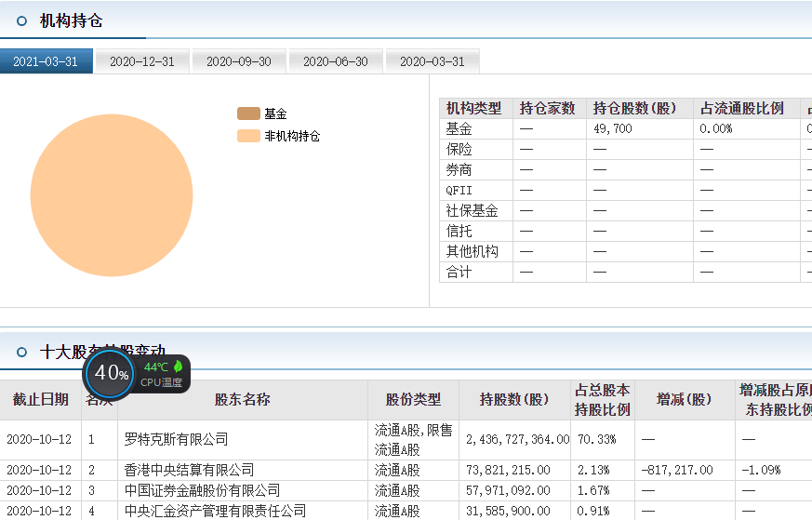Open the 2020-09-30 tab
The height and width of the screenshot is (520, 812).
239,61
